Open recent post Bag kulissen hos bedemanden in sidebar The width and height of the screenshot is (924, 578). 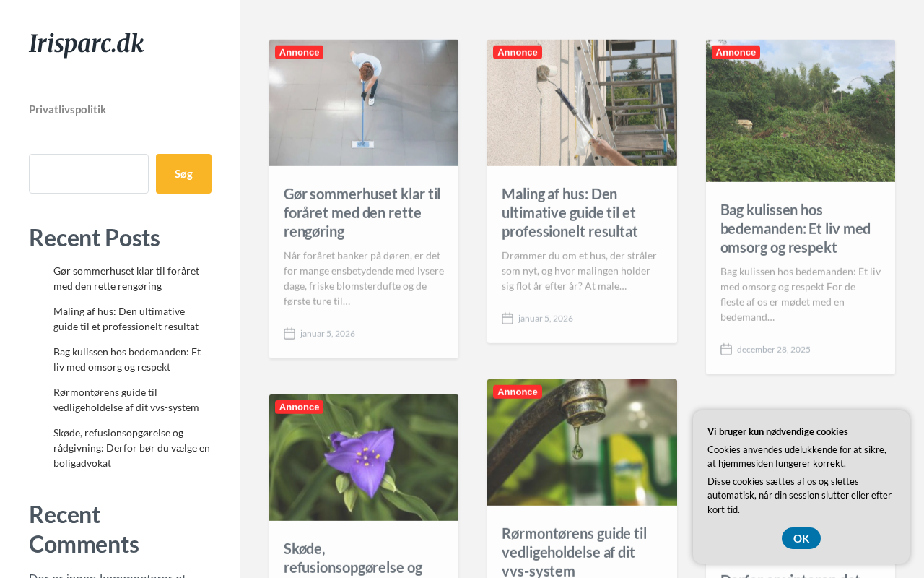(x=127, y=359)
